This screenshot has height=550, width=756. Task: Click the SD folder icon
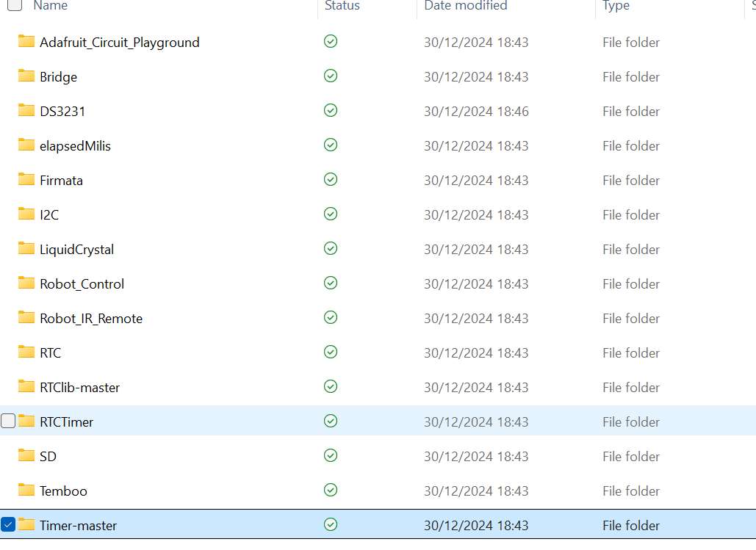pos(26,456)
